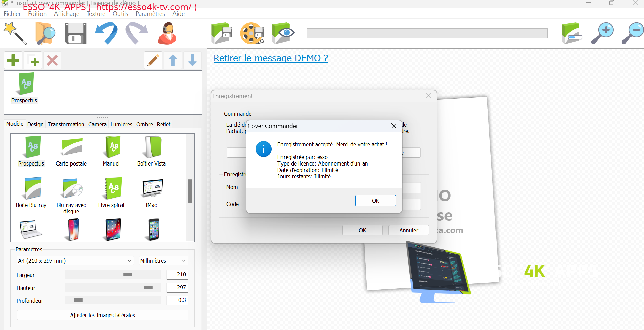Open the preview eye icon
This screenshot has height=330, width=644.
pyautogui.click(x=283, y=33)
